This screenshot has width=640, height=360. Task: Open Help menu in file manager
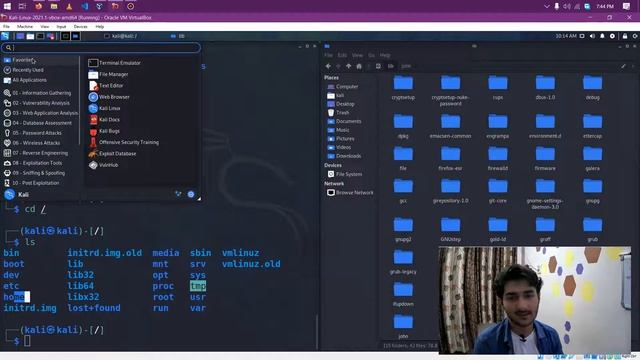[x=385, y=55]
